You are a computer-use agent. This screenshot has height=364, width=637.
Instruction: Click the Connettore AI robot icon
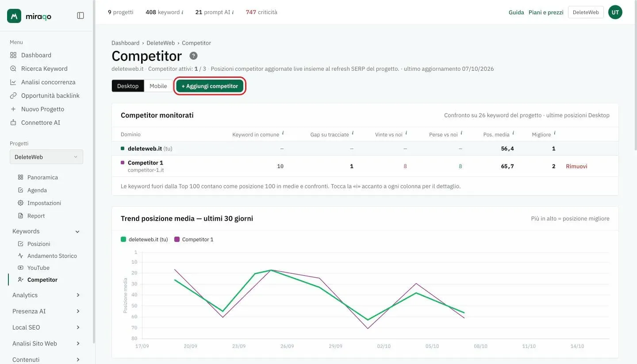pos(13,123)
